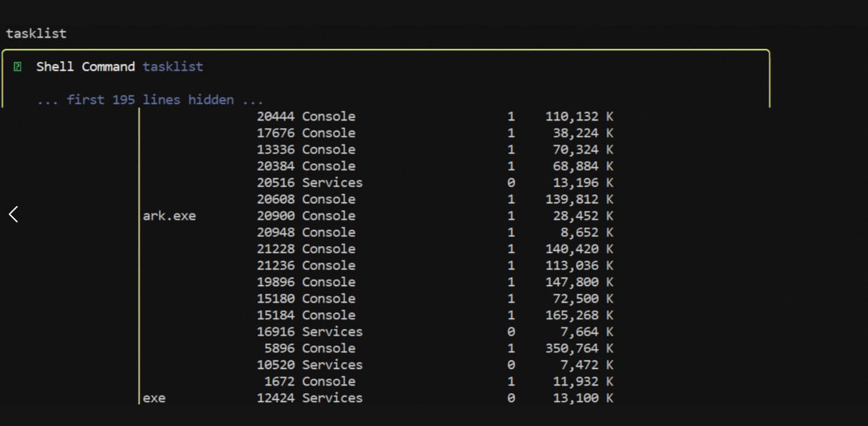The image size is (868, 426).
Task: Select PID 12424 Services row
Action: (x=309, y=398)
